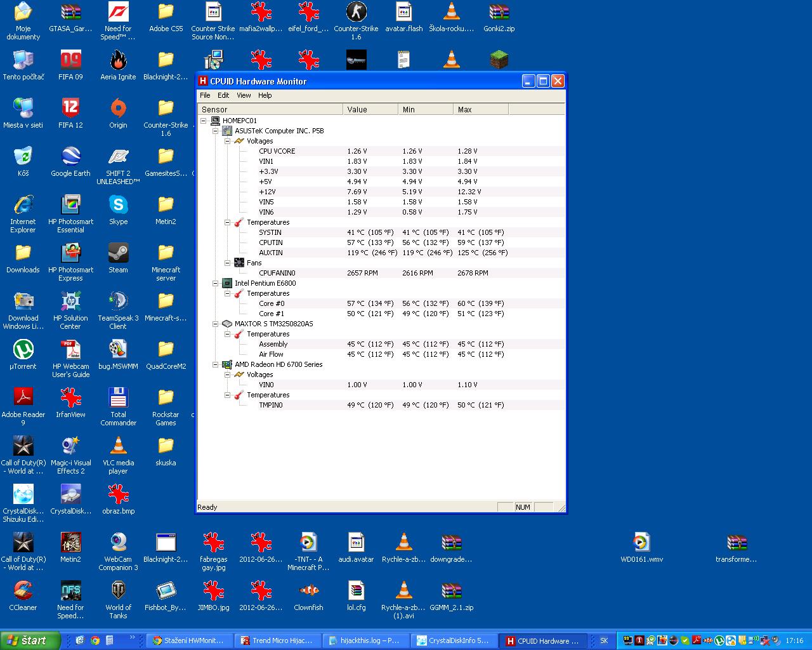
Task: Open Aeria Ignite desktop icon
Action: coord(118,66)
